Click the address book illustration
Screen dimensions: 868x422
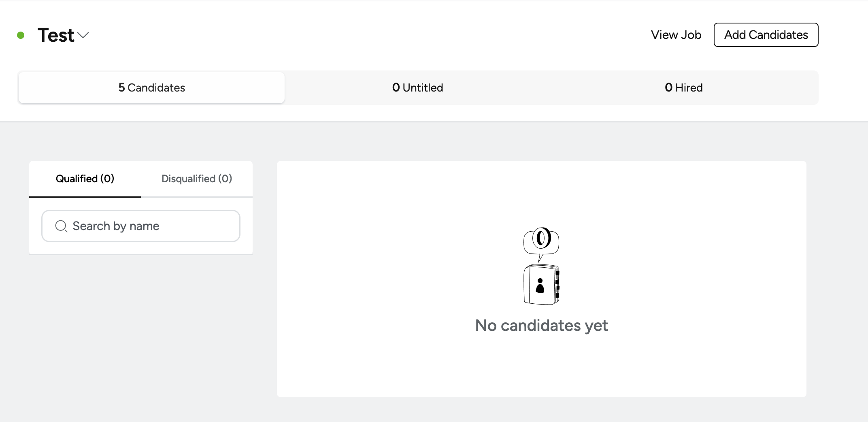[541, 284]
